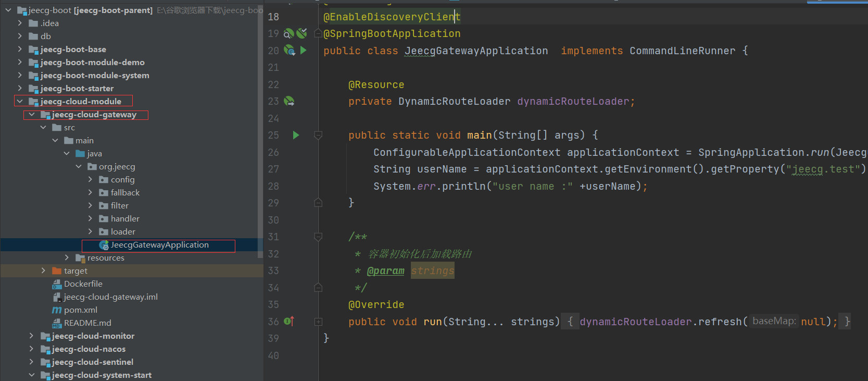Select jeecg-cloud-system-start module

(102, 375)
